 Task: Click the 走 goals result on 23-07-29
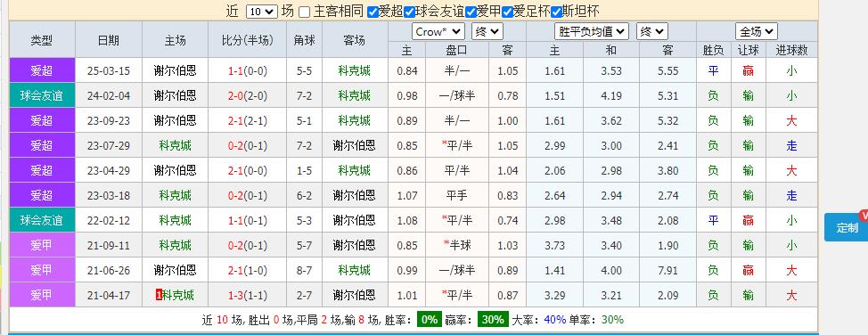(791, 145)
